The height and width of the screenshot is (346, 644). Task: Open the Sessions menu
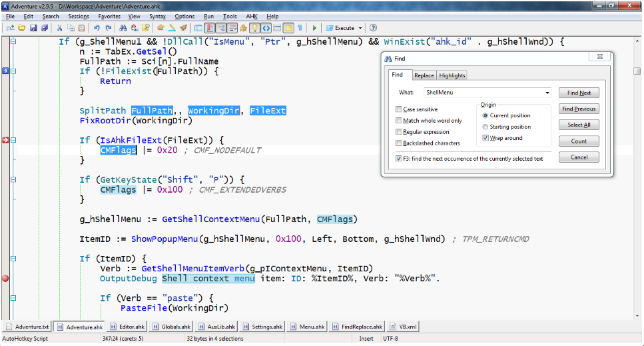pos(79,17)
